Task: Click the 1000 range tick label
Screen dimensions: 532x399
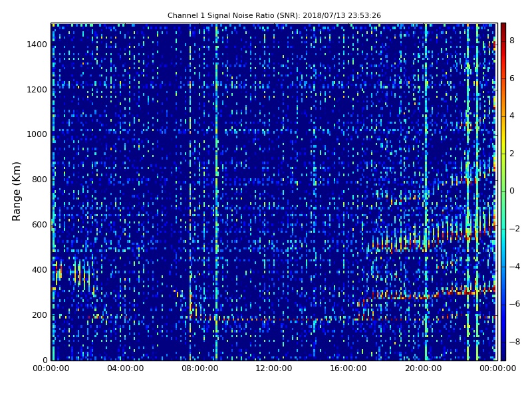Action: click(37, 134)
